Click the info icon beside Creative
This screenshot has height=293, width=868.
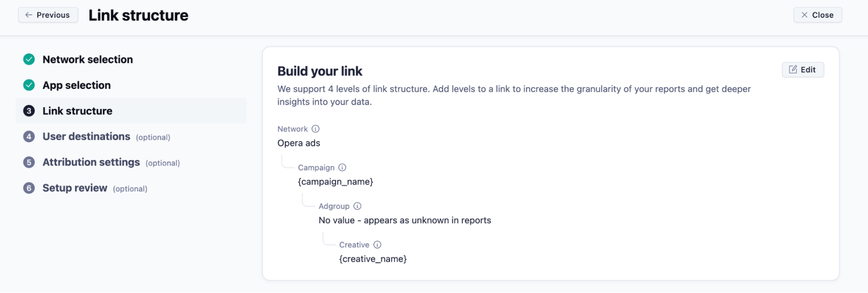377,245
